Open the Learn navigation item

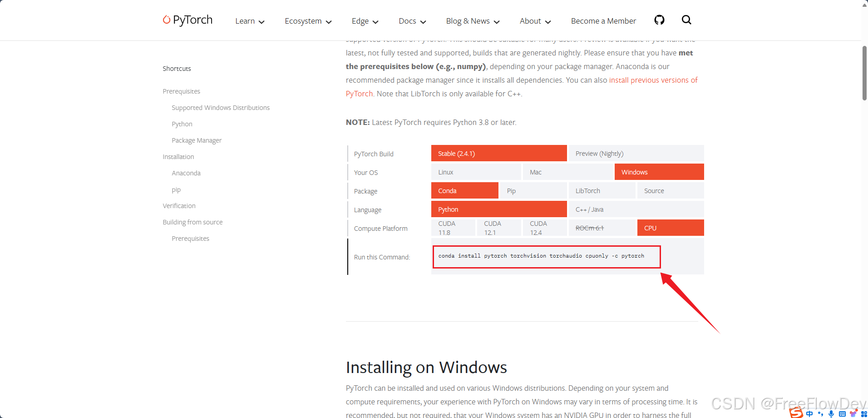pos(245,21)
